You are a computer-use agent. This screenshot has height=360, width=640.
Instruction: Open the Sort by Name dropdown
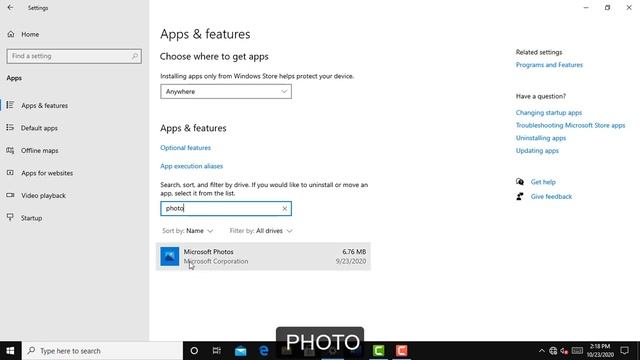click(x=187, y=231)
